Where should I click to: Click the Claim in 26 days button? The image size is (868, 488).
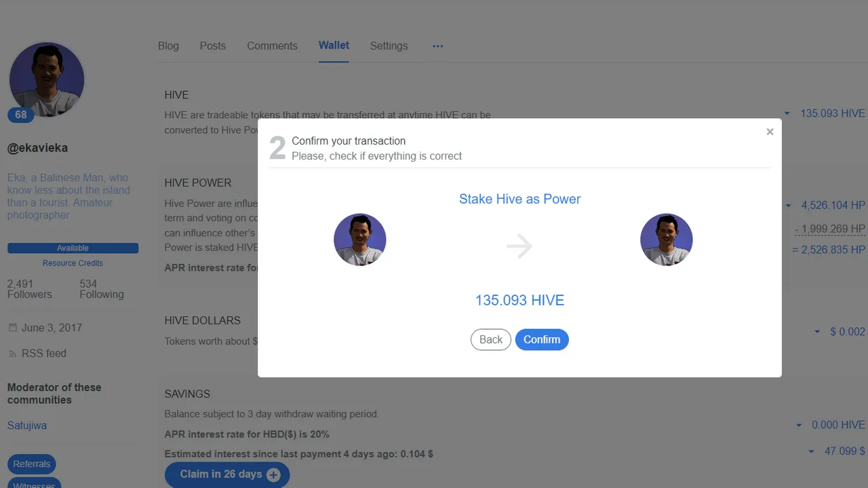(226, 474)
